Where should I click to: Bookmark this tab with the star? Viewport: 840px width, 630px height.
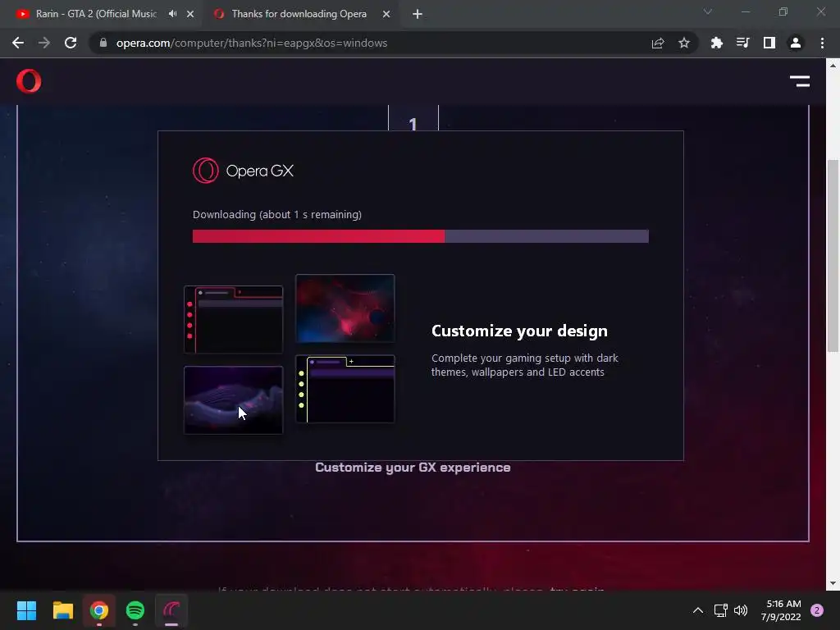683,43
